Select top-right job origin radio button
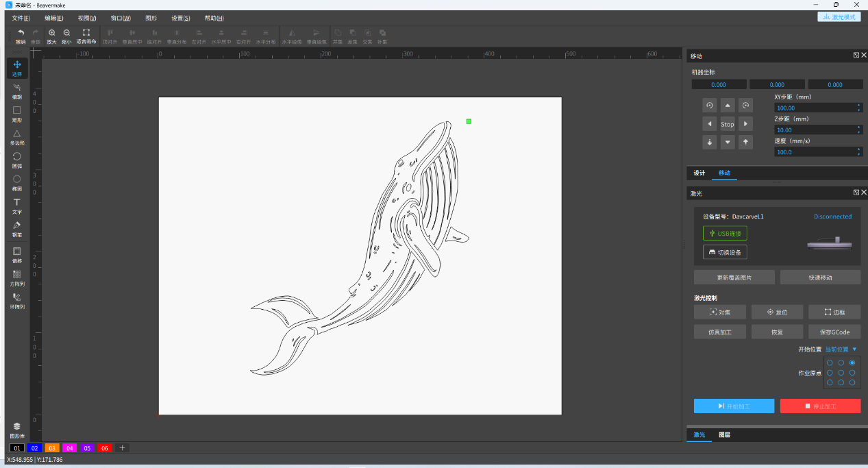Image resolution: width=868 pixels, height=468 pixels. (x=852, y=362)
